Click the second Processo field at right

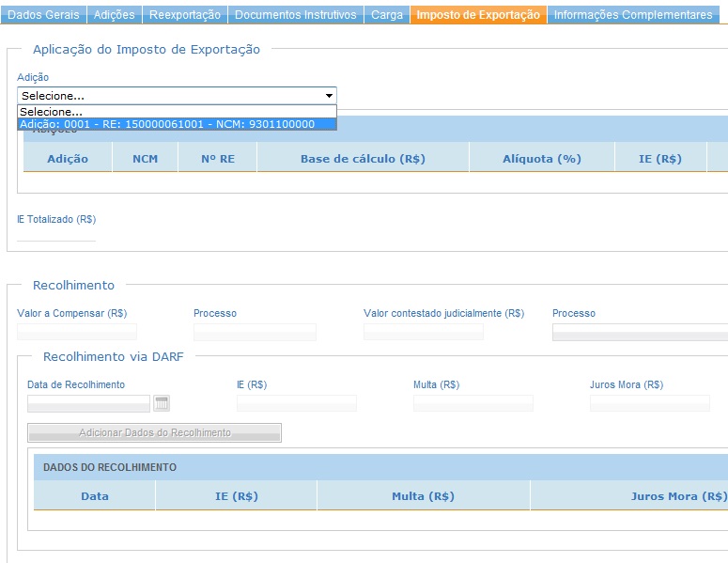click(x=641, y=333)
